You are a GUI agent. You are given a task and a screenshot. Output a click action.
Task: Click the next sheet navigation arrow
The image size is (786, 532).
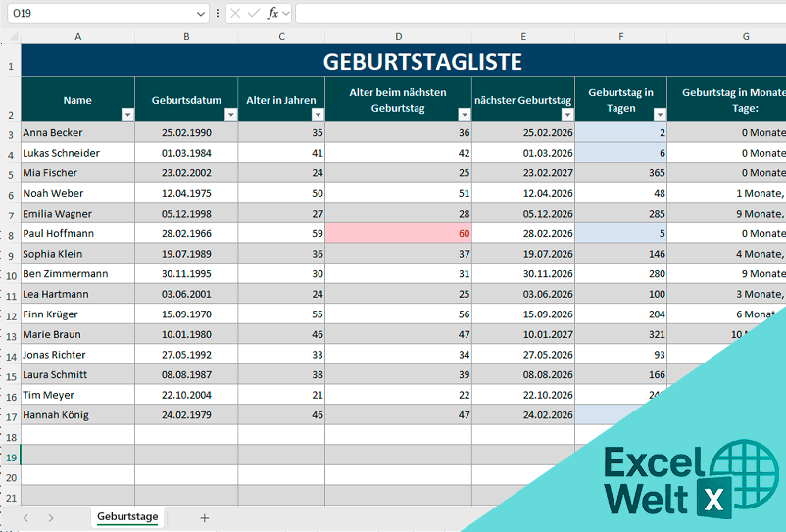(x=51, y=518)
